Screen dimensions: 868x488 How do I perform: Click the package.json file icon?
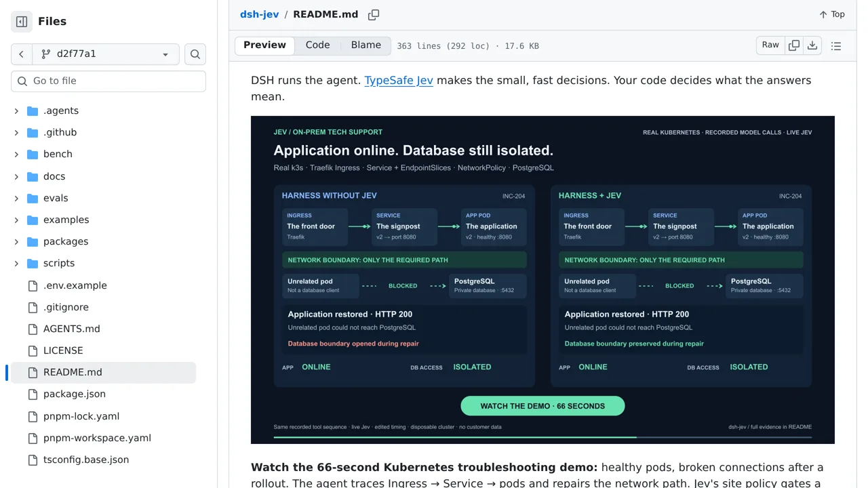[33, 394]
